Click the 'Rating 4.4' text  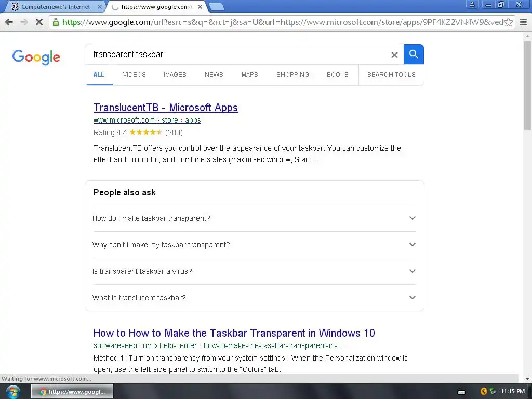click(110, 132)
